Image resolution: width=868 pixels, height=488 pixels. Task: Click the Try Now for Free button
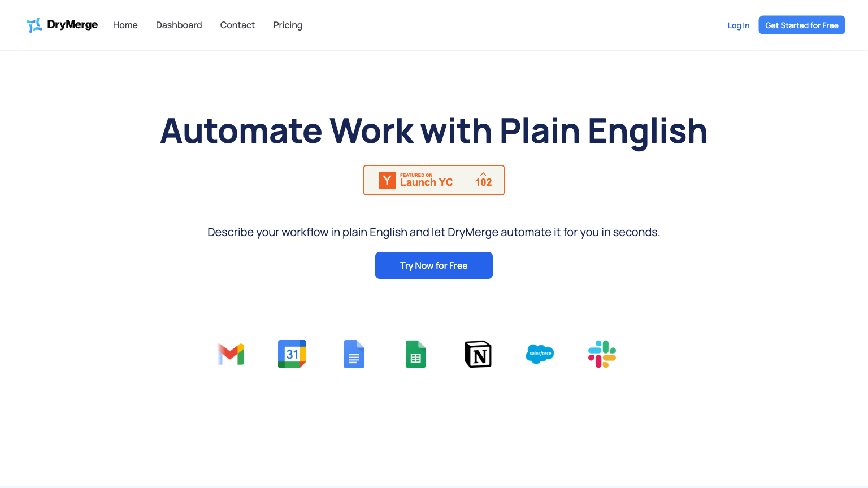pyautogui.click(x=434, y=265)
